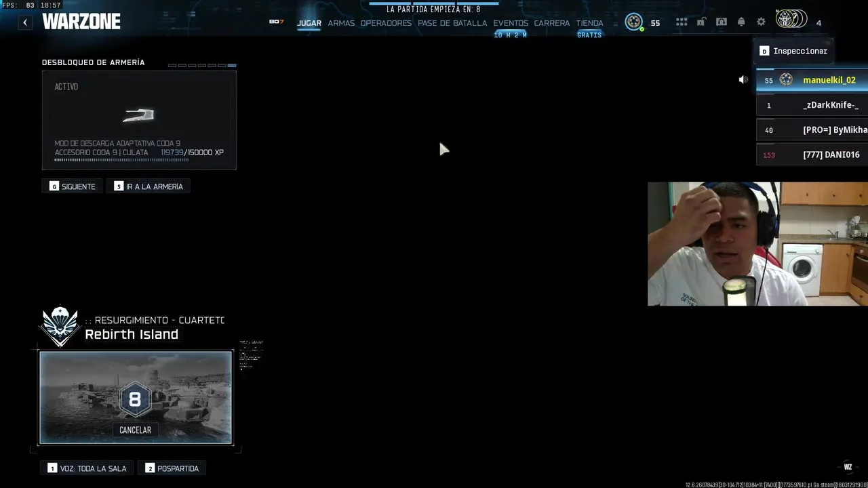Open the notifications bell

pyautogui.click(x=741, y=22)
